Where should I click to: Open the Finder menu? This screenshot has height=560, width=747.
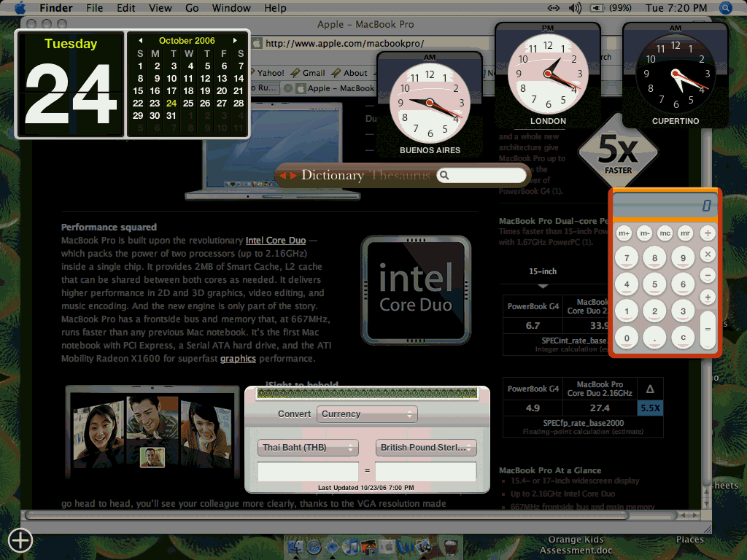[x=55, y=7]
